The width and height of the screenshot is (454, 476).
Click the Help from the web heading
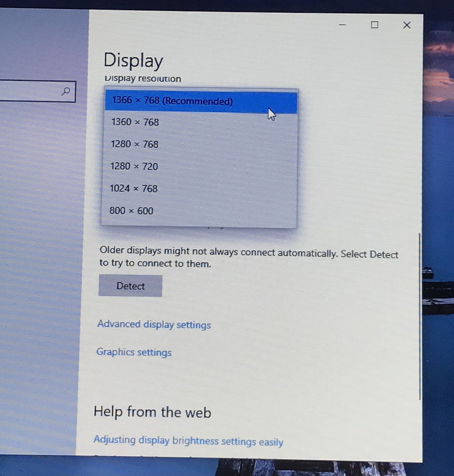point(152,412)
